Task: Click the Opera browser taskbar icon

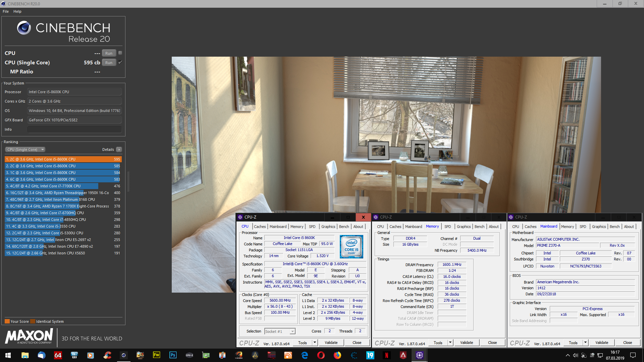Action: click(321, 355)
